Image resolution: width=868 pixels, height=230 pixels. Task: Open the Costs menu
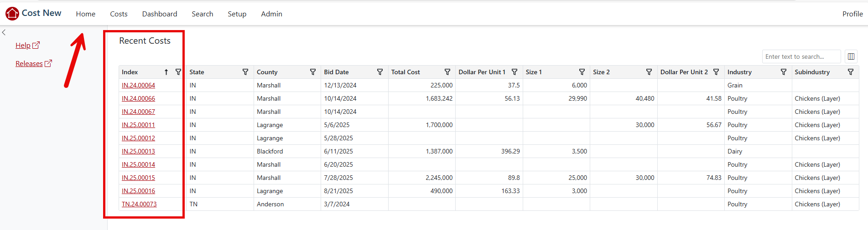coord(119,14)
